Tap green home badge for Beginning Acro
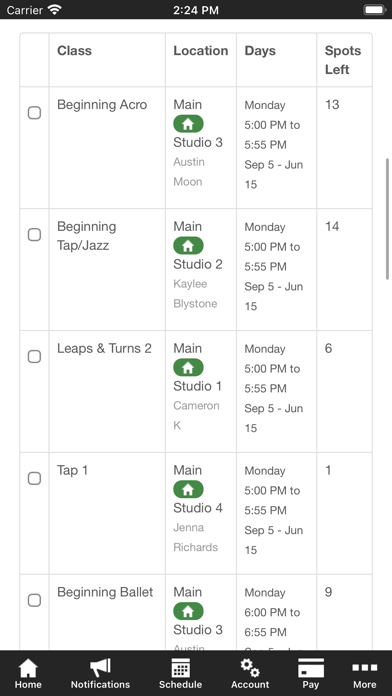This screenshot has height=696, width=392. [188, 124]
